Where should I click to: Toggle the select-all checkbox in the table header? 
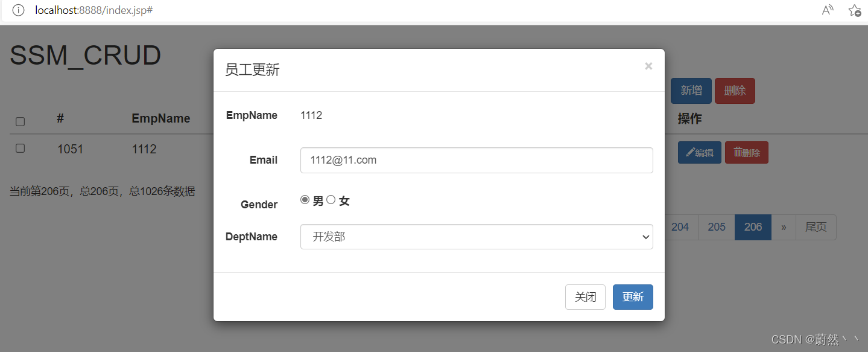click(20, 121)
